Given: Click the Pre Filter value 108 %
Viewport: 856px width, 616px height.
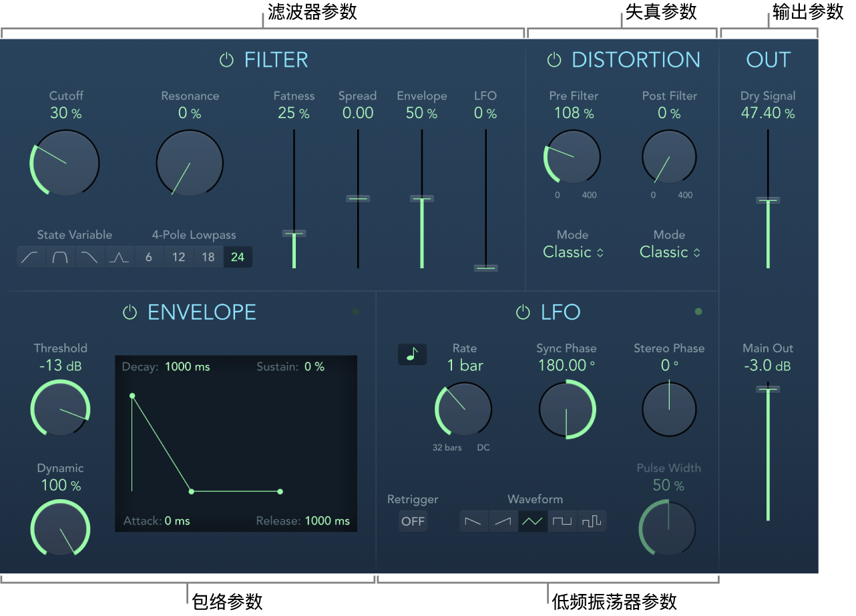Looking at the screenshot, I should click(574, 113).
